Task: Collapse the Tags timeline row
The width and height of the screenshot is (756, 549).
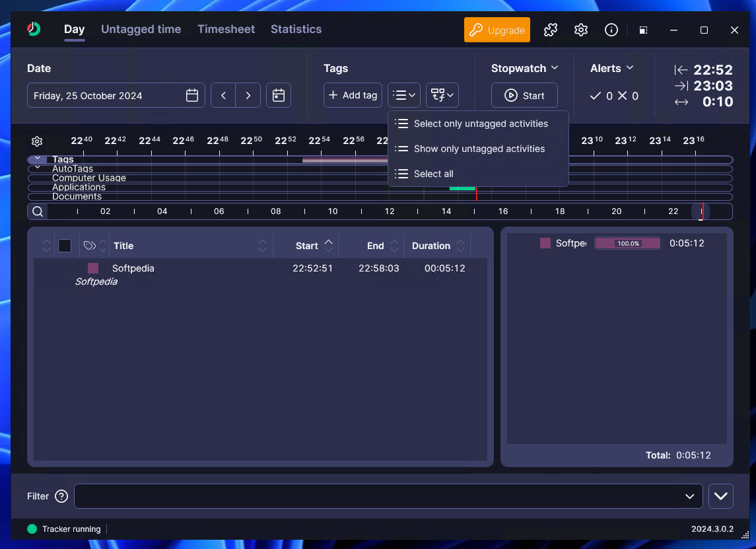Action: tap(38, 159)
